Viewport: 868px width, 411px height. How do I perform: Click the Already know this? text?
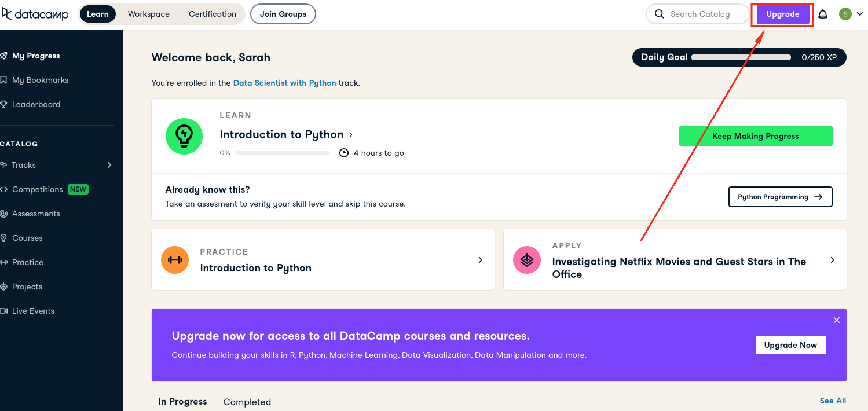point(207,190)
